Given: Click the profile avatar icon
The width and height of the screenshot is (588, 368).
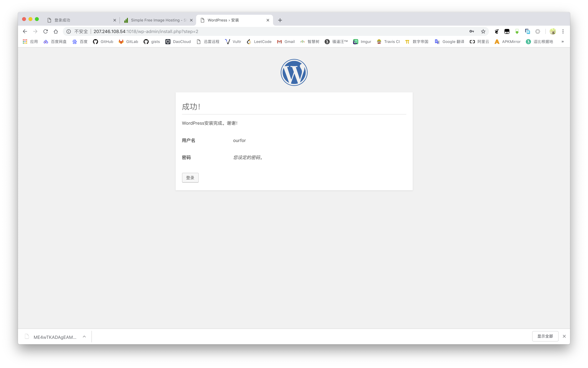Looking at the screenshot, I should 553,31.
